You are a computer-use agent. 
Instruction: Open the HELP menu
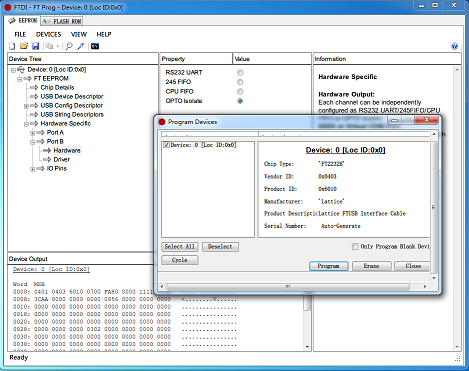coord(104,34)
